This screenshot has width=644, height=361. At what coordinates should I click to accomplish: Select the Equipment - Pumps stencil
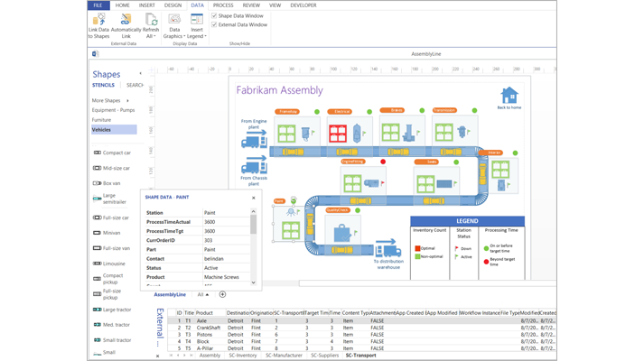(114, 110)
